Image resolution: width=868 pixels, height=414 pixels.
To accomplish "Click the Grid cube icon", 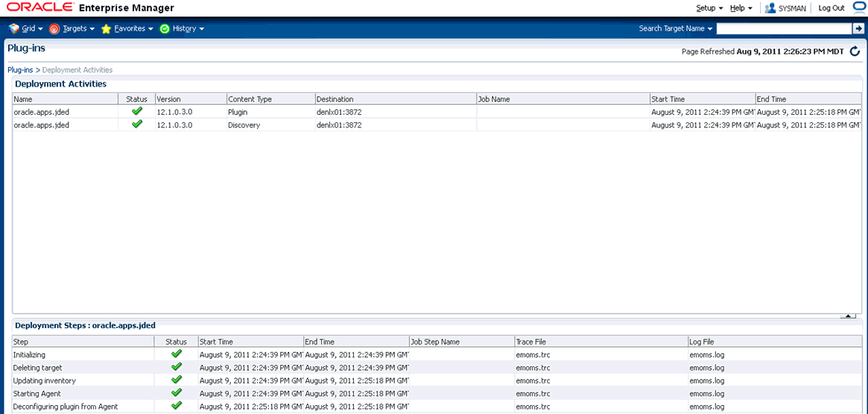I will pos(13,28).
